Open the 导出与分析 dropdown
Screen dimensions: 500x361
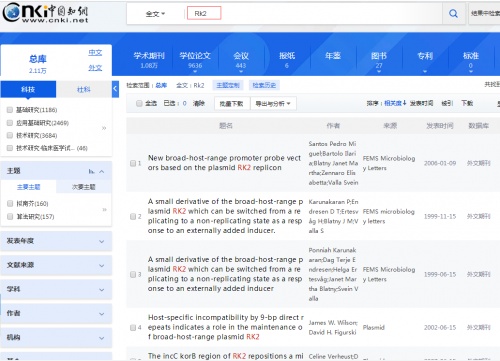[273, 104]
